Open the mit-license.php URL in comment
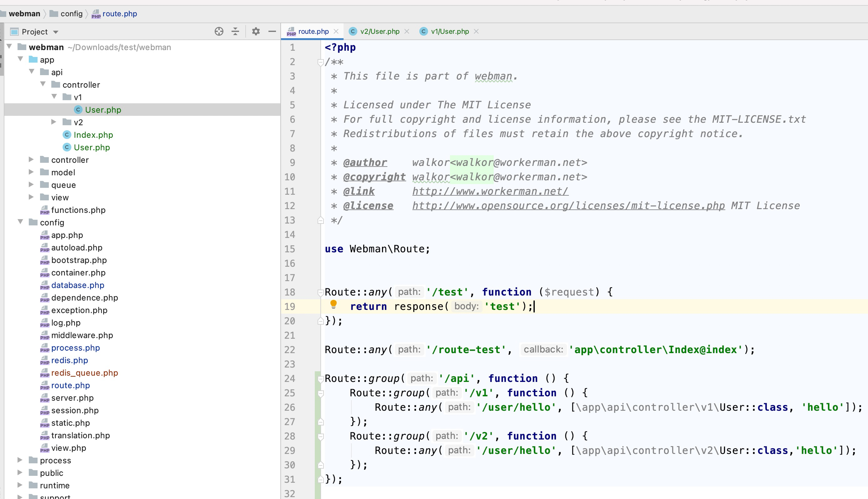 pyautogui.click(x=568, y=206)
